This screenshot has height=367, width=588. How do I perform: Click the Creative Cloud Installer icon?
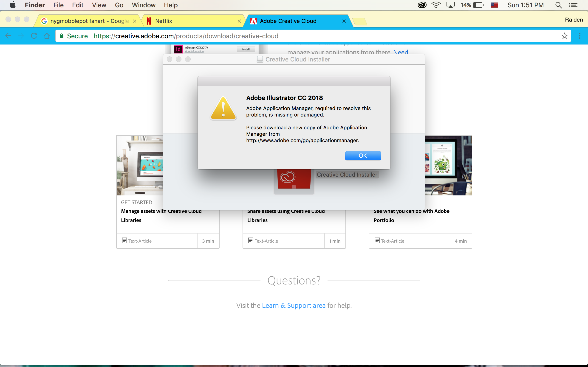coord(293,176)
